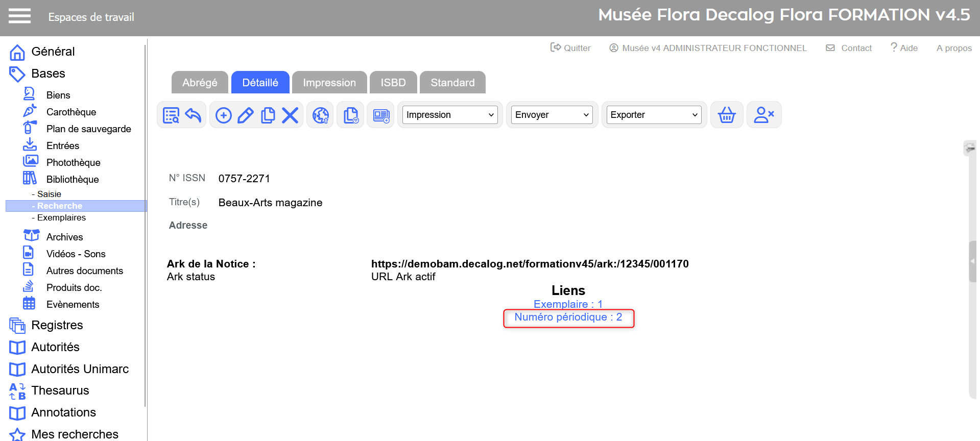Screen dimensions: 980x441
Task: Click the add new record plus icon
Action: [x=223, y=115]
